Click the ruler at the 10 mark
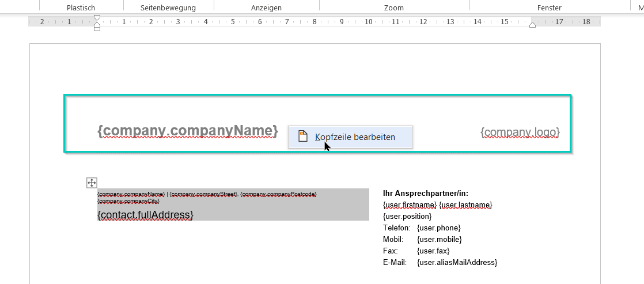 coord(368,22)
